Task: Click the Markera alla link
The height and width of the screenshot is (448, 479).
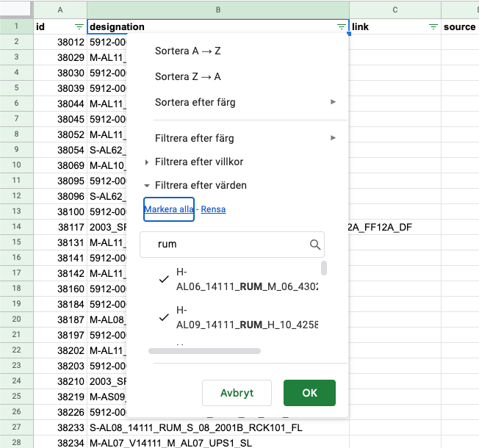Action: pos(169,209)
